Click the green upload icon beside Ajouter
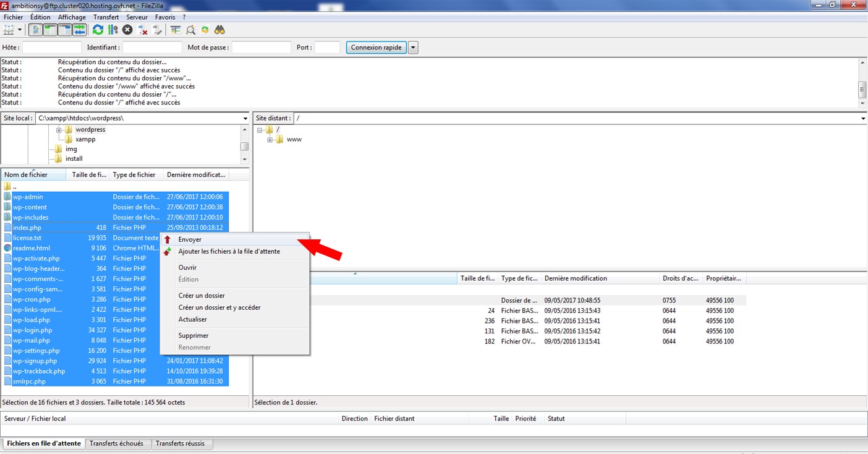868x454 pixels. click(x=167, y=251)
